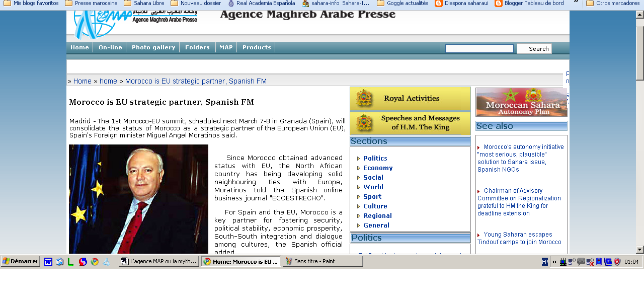Viewport: 644px width, 302px height.
Task: Follow the lowercase 'home' breadcrumb link
Action: tap(108, 81)
